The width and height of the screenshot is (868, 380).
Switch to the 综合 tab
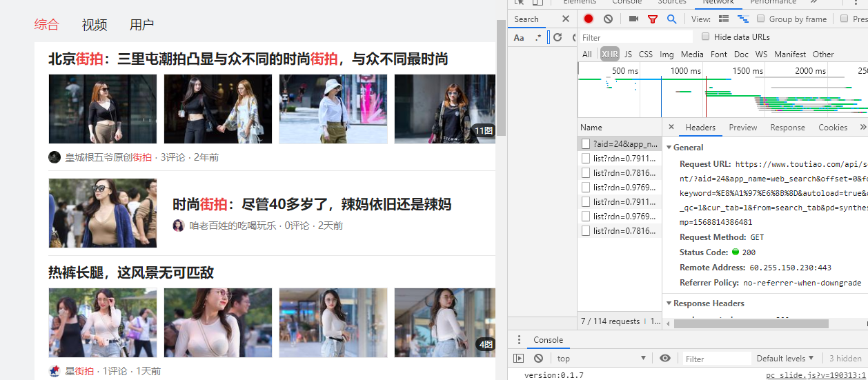[x=47, y=25]
